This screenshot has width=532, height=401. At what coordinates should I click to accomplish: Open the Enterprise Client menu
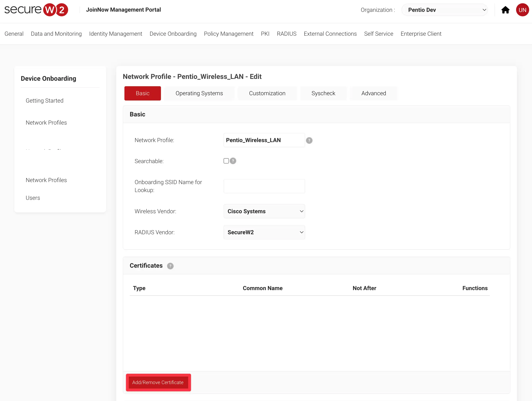(421, 34)
